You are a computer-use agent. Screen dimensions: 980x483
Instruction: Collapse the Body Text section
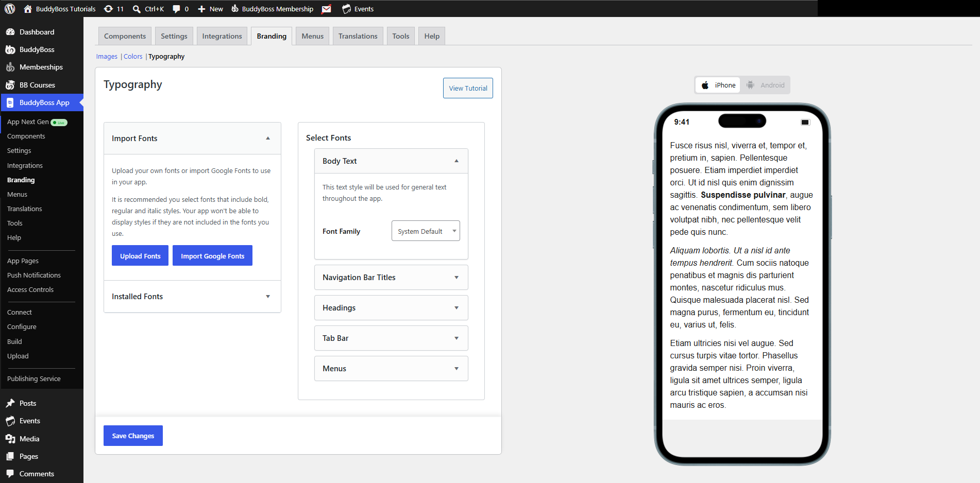457,161
